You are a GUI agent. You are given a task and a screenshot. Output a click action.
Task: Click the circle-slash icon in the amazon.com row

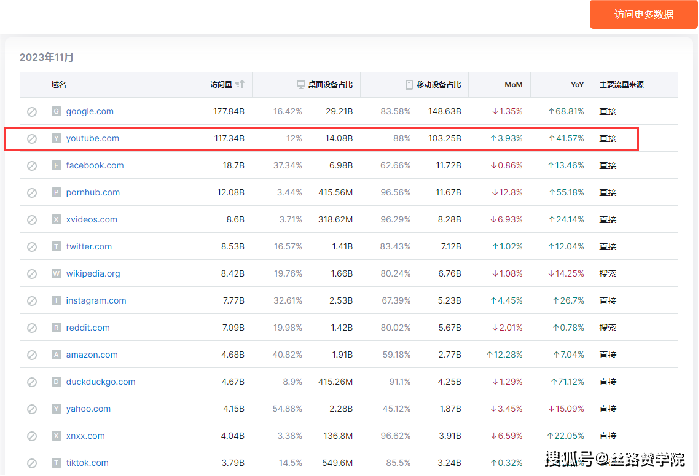[x=32, y=355]
